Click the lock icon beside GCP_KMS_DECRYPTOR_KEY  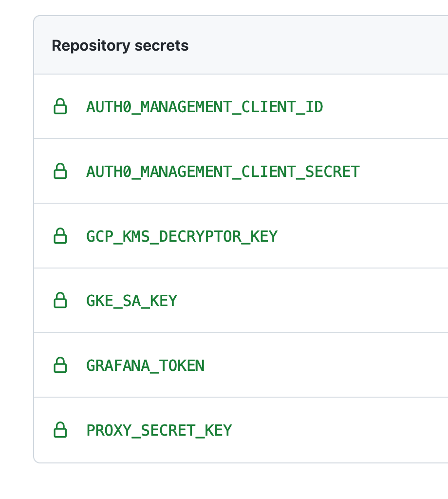coord(60,236)
